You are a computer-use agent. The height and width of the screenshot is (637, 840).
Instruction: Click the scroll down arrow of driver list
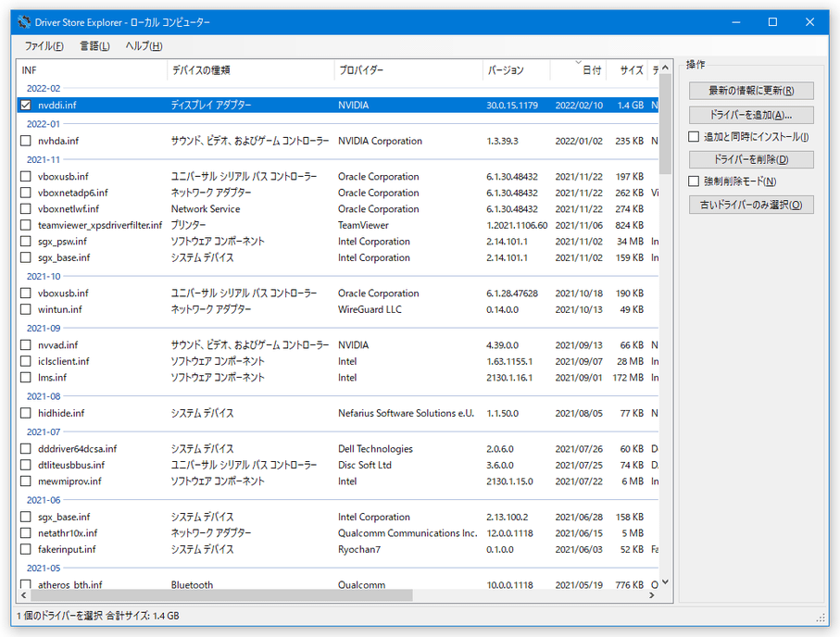pyautogui.click(x=665, y=581)
